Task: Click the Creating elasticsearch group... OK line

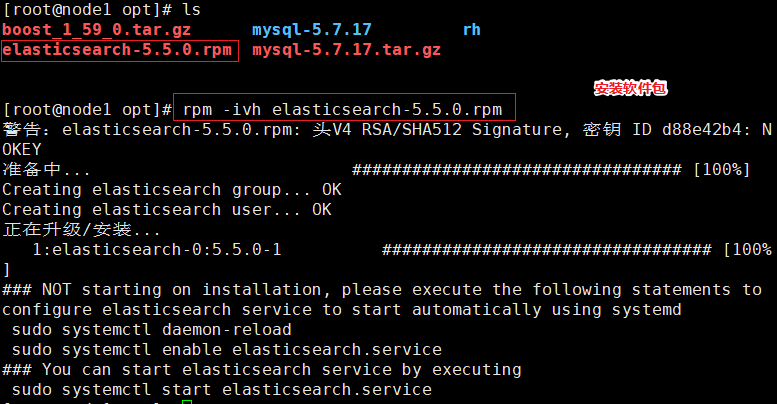Action: (172, 190)
